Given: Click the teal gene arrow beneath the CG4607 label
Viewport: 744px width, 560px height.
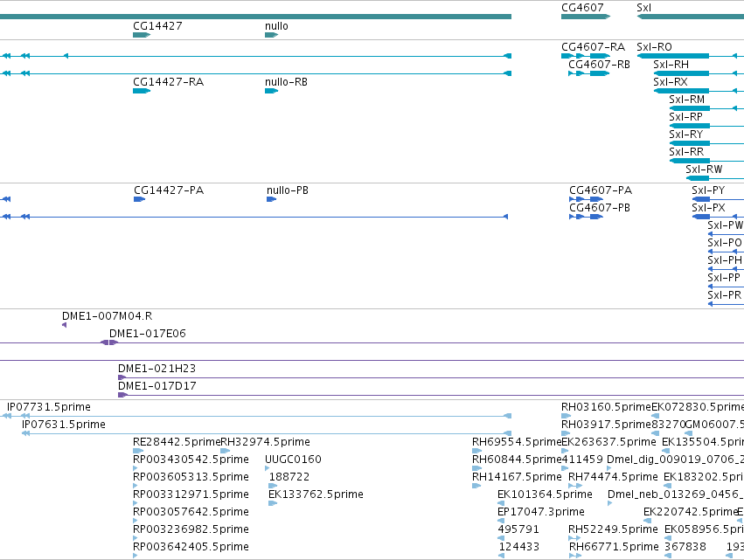Looking at the screenshot, I should (x=586, y=17).
